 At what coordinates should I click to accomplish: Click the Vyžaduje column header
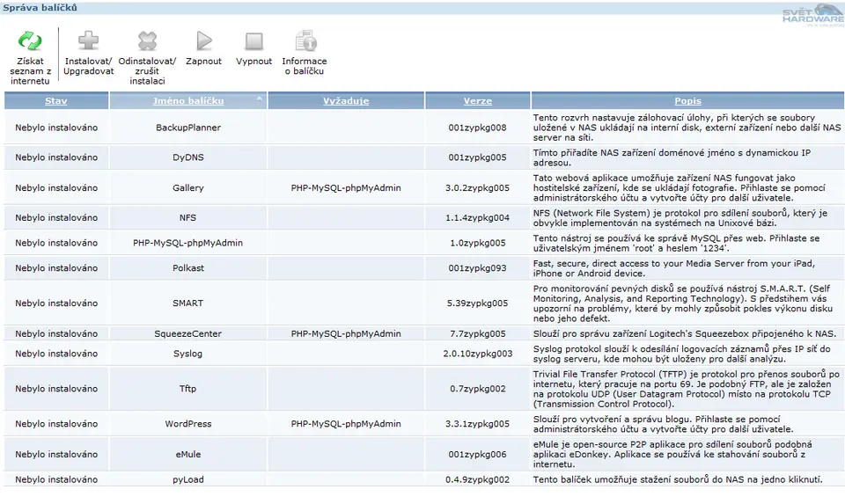point(346,101)
